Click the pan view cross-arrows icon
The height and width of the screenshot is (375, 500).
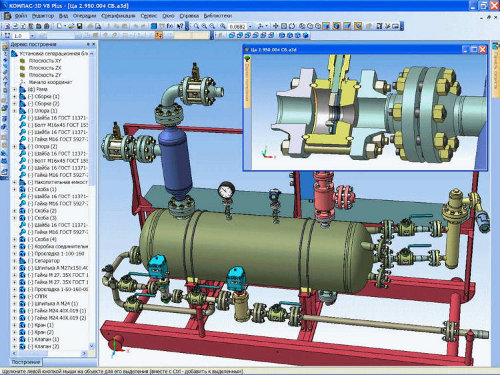[275, 26]
